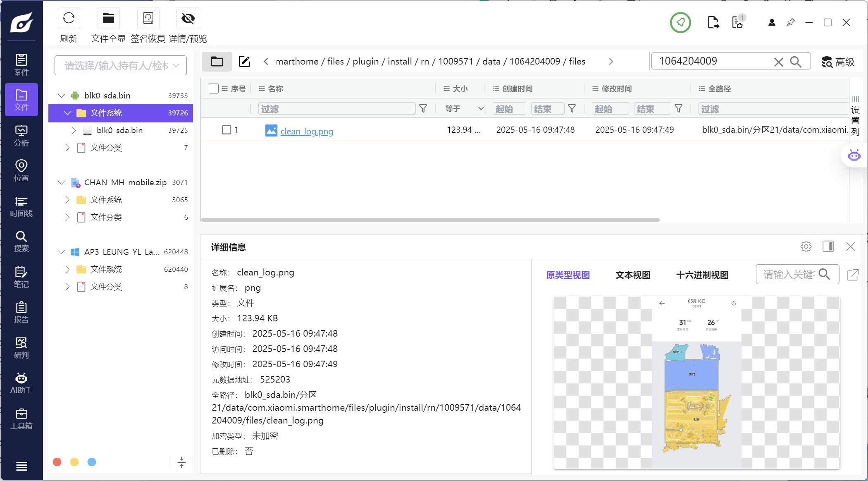
Task: Expand the AP3 LEUNG YL 文件系统 folder
Action: tap(67, 269)
